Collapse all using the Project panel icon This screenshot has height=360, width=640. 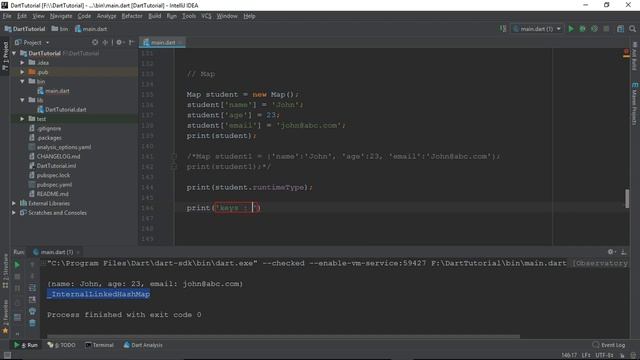point(105,42)
